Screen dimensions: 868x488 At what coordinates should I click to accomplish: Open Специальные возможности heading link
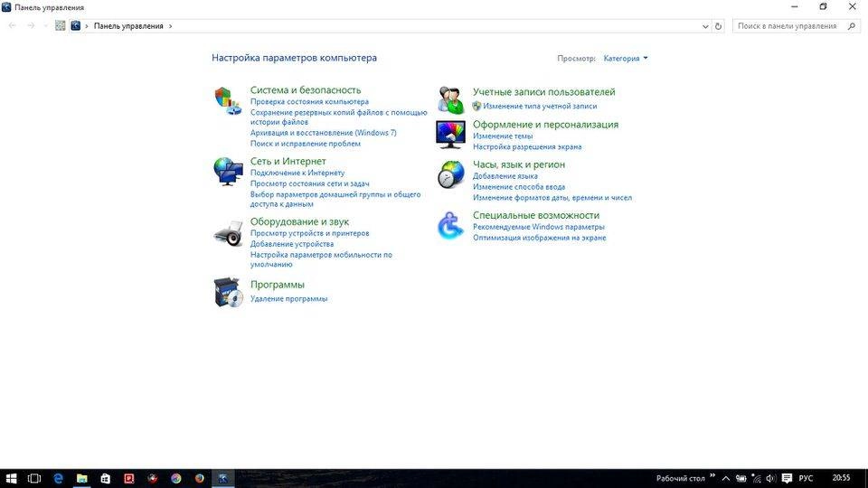click(536, 216)
